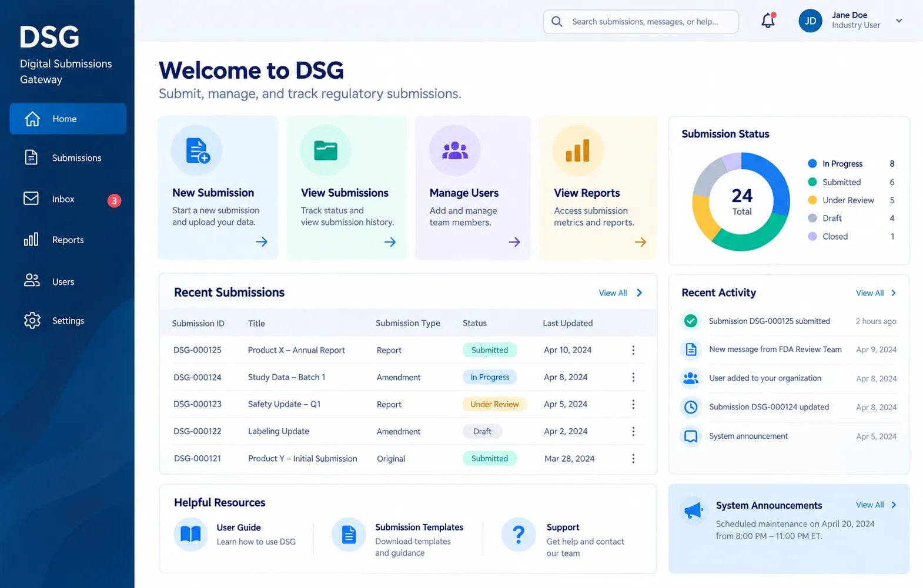Open row options for DSG-000121
Image resolution: width=923 pixels, height=588 pixels.
pyautogui.click(x=633, y=459)
